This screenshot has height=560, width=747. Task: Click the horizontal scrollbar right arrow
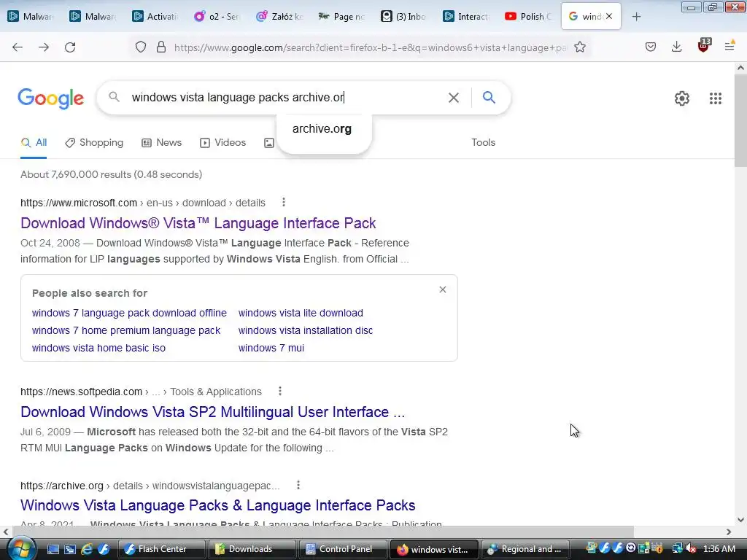click(729, 532)
